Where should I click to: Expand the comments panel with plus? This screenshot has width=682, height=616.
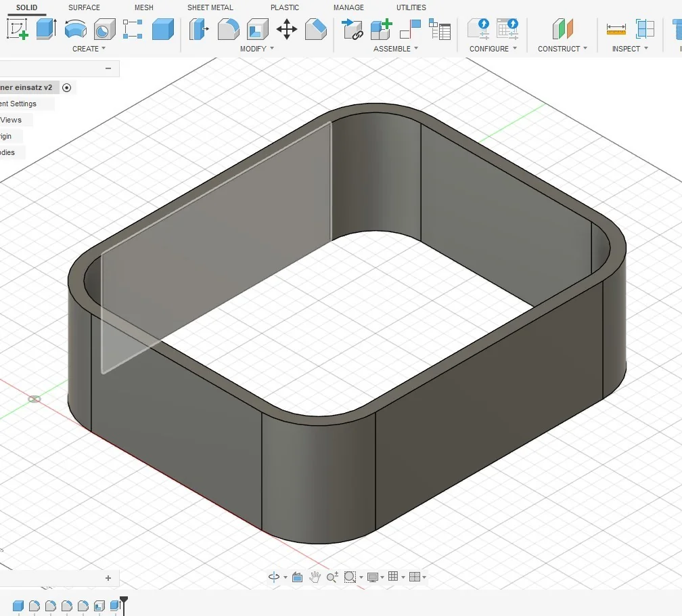click(108, 578)
